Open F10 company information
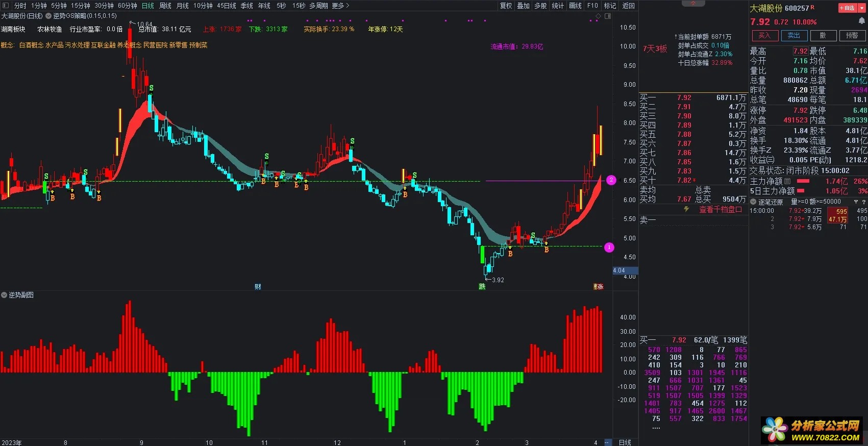 [x=592, y=6]
